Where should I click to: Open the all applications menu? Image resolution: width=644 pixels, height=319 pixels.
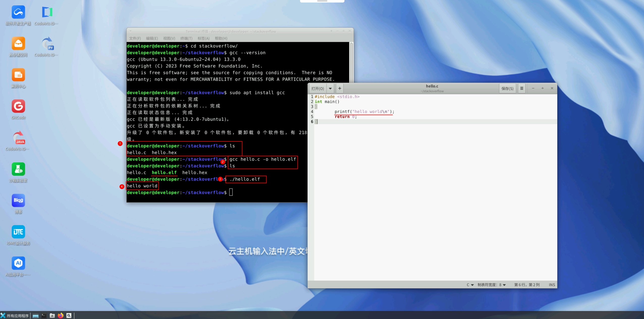click(x=15, y=316)
